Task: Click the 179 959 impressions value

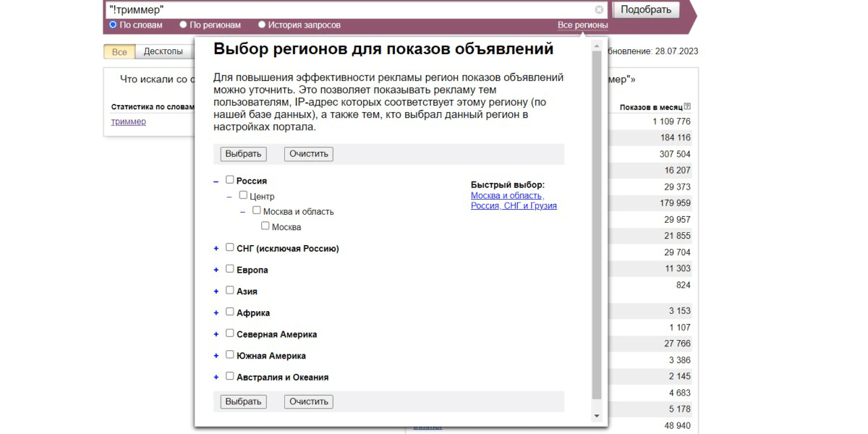Action: 675,203
